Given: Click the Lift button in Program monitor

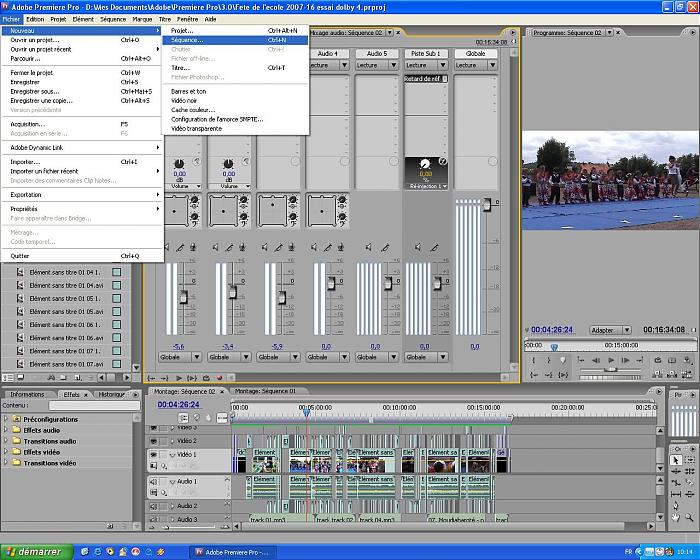Looking at the screenshot, I should coord(658,374).
